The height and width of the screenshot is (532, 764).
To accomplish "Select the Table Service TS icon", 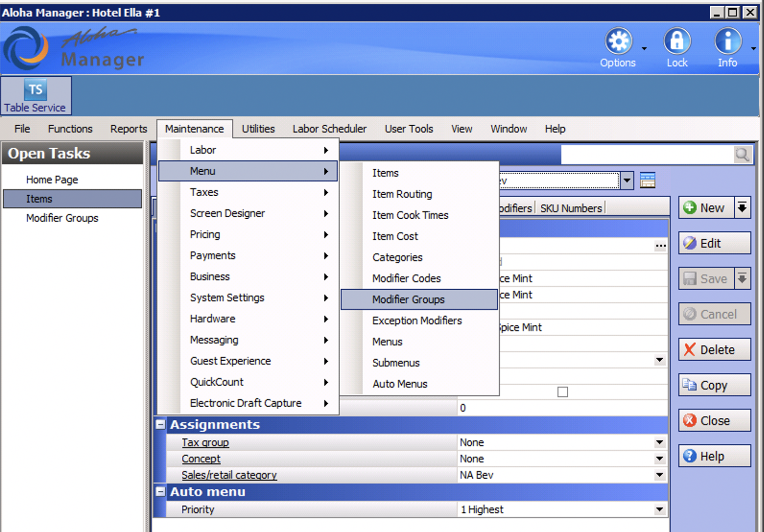I will pos(36,95).
